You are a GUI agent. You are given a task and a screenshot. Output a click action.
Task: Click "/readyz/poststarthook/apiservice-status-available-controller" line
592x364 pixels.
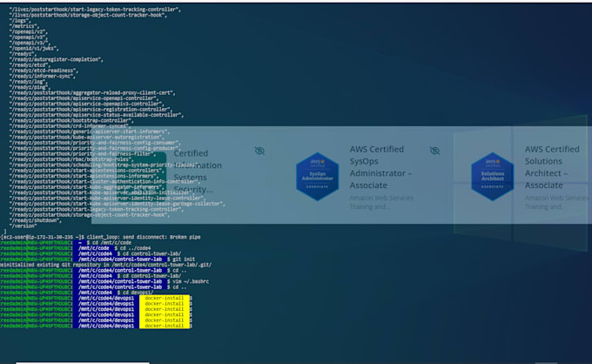coord(97,115)
